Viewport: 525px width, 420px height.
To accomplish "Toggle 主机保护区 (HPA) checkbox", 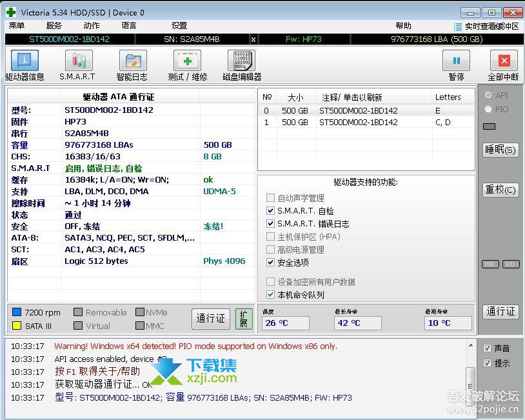I will pyautogui.click(x=270, y=237).
